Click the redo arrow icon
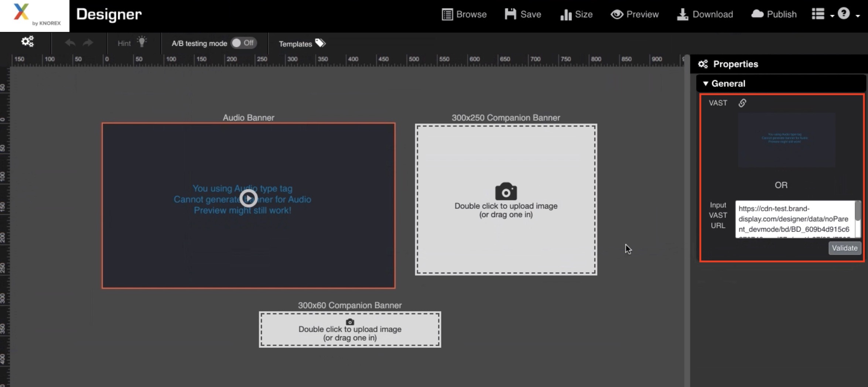The image size is (868, 387). pyautogui.click(x=88, y=43)
